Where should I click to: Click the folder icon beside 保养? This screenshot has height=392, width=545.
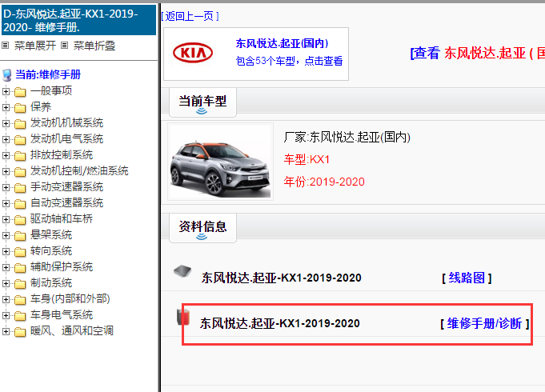click(x=20, y=108)
